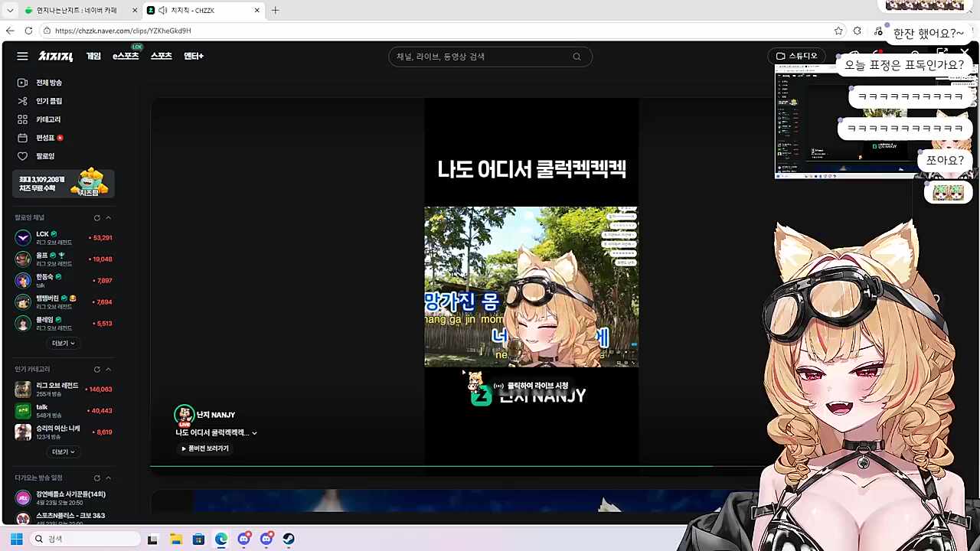Open 전체 방송 (all broadcasts) from the sidebar

(49, 83)
